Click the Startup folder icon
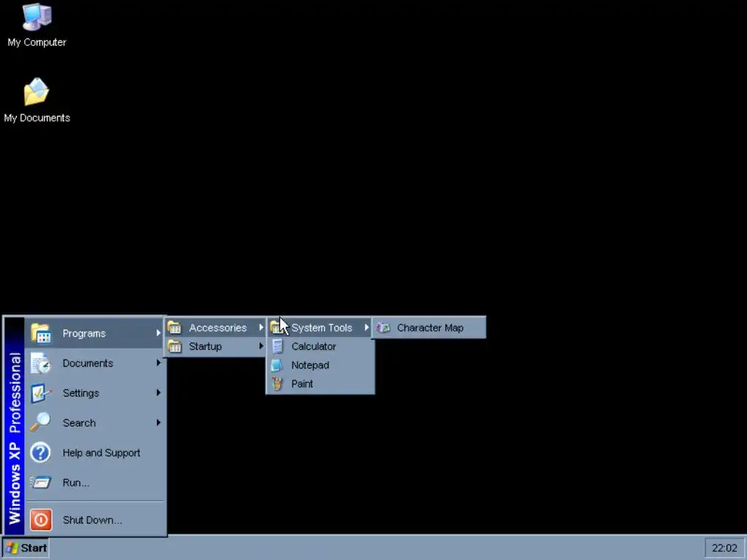Screen dimensions: 747x560 tap(174, 346)
